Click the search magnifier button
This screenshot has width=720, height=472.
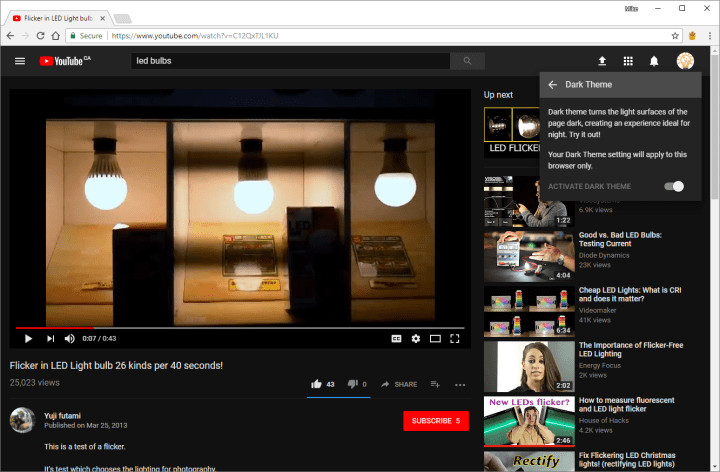pyautogui.click(x=467, y=61)
